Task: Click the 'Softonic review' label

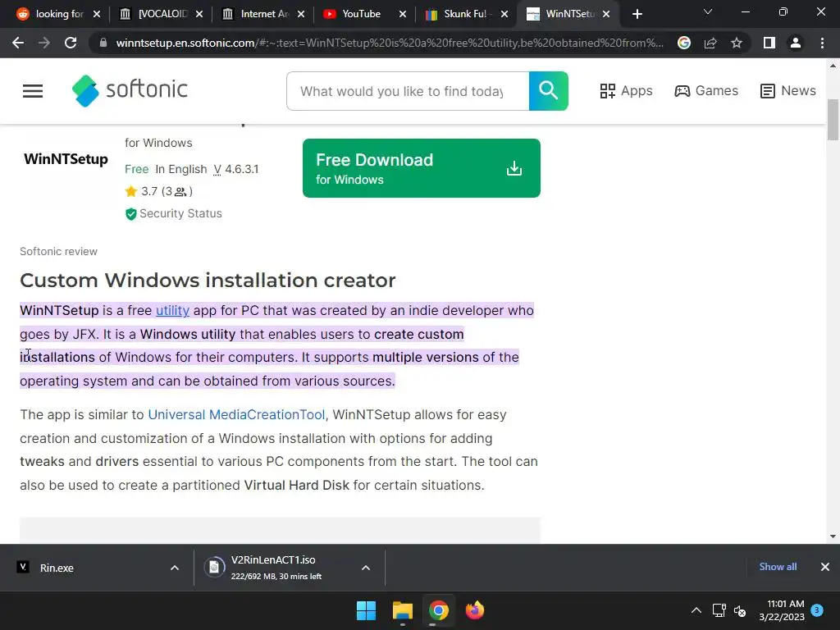Action: pos(58,251)
